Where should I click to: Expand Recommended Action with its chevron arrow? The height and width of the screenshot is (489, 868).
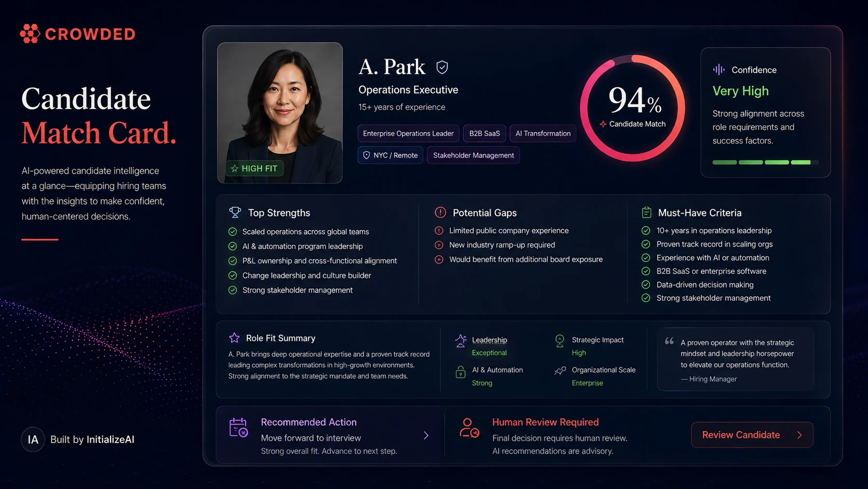(426, 435)
